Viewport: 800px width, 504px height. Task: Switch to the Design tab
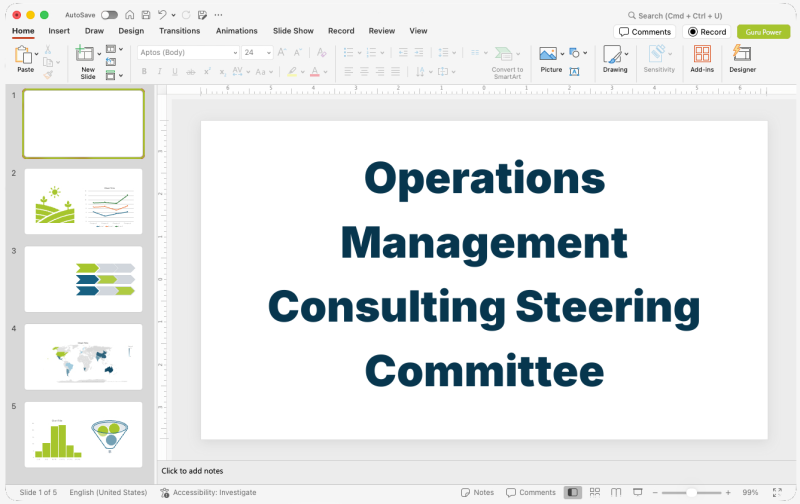pyautogui.click(x=131, y=31)
